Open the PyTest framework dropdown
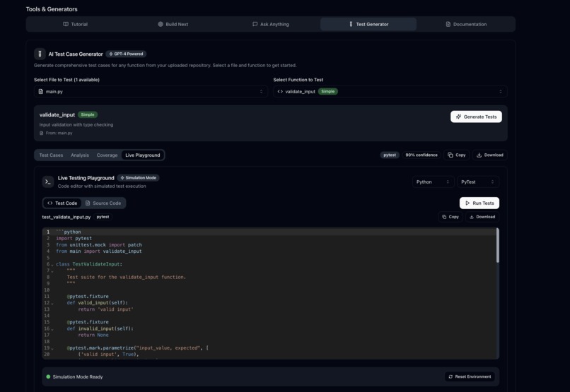Image resolution: width=570 pixels, height=392 pixels. click(x=477, y=182)
